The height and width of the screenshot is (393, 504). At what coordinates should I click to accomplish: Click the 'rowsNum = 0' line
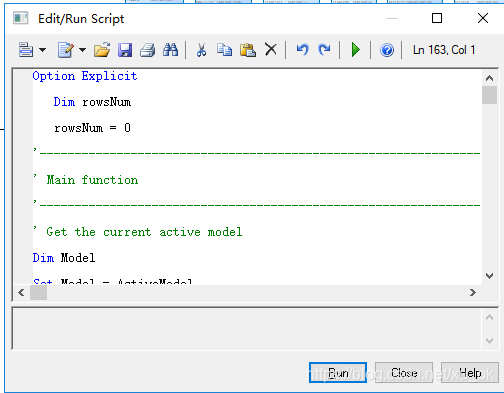92,128
